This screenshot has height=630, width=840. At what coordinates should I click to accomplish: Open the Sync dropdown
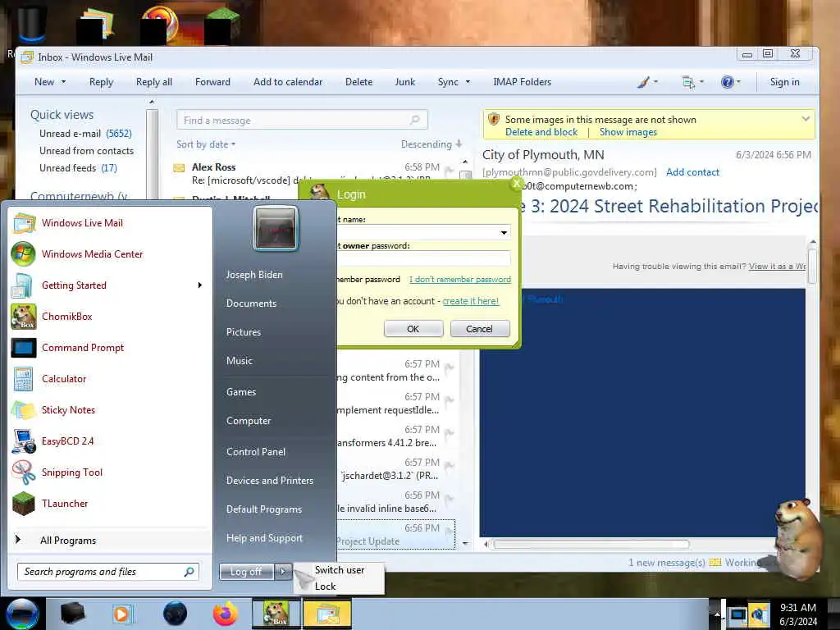pyautogui.click(x=468, y=82)
